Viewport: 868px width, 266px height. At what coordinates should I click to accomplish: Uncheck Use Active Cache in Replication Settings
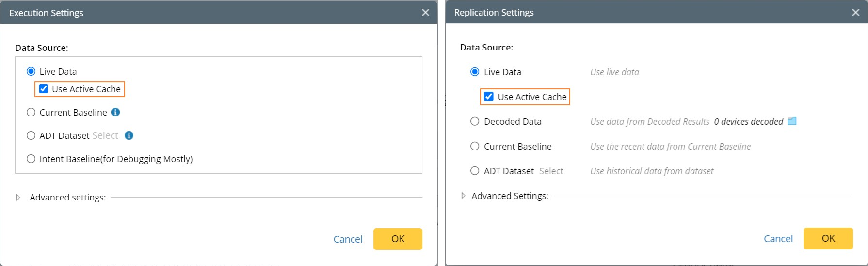(x=489, y=97)
